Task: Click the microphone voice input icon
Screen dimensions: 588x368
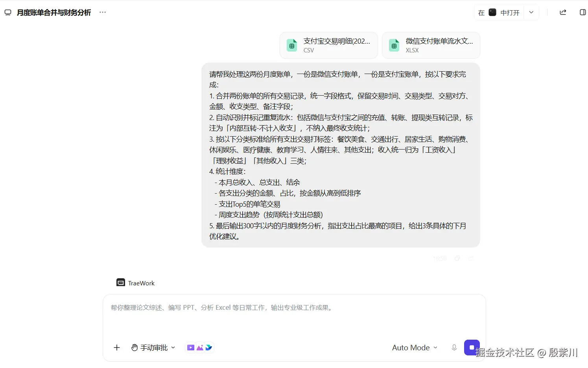Action: (x=454, y=348)
